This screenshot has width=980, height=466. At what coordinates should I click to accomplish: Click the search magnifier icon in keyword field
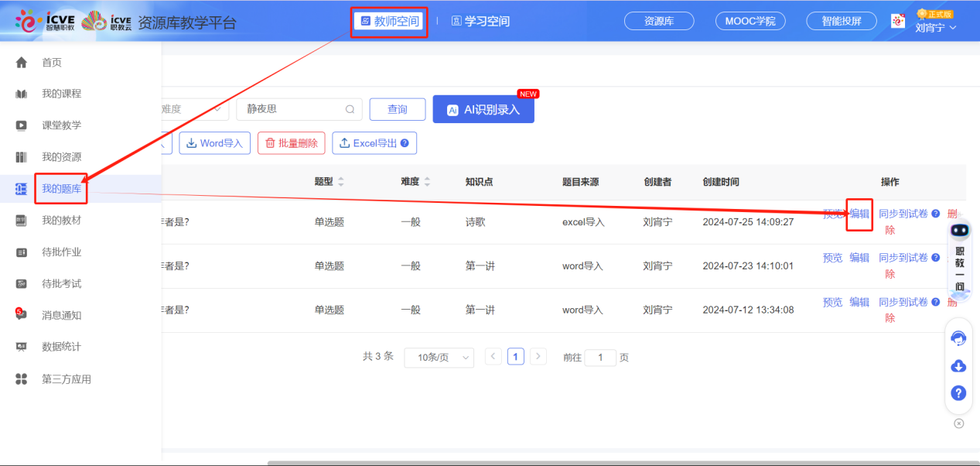pyautogui.click(x=350, y=109)
